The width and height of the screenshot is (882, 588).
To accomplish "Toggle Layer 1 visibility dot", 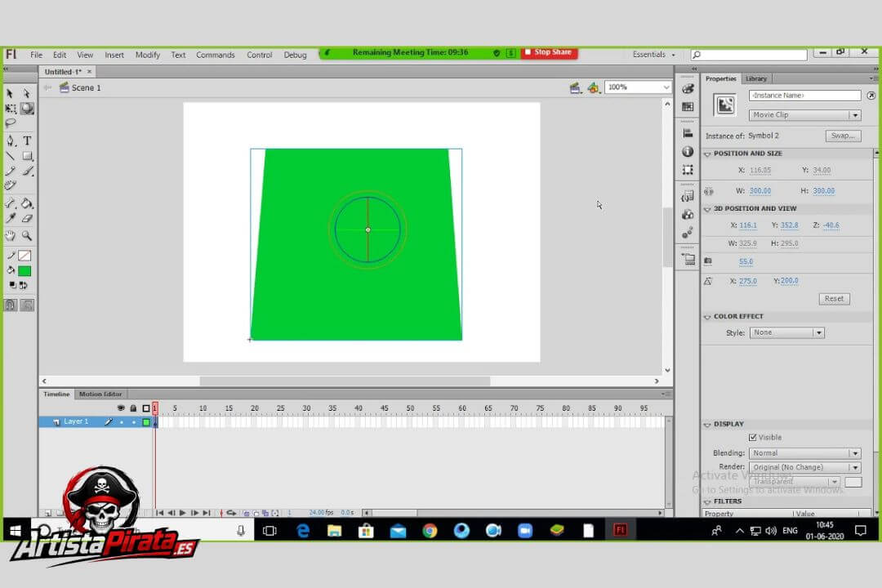I will (x=122, y=422).
